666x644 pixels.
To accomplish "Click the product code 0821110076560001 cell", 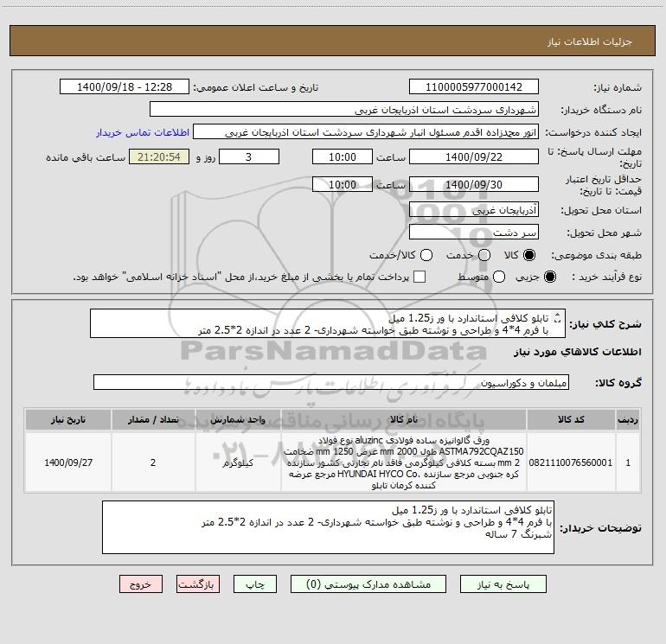I will point(571,462).
